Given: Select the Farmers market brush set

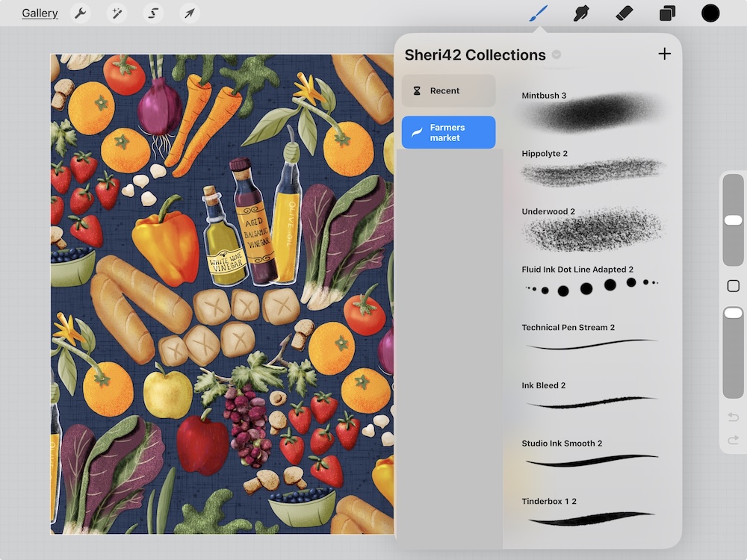Looking at the screenshot, I should (448, 133).
